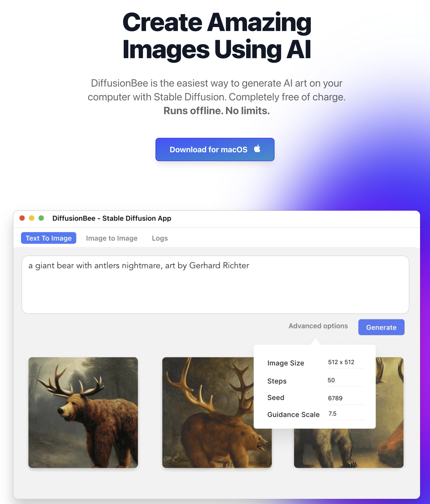Screen dimensions: 430x504
Task: Select the first generated bear image
Action: [83, 412]
